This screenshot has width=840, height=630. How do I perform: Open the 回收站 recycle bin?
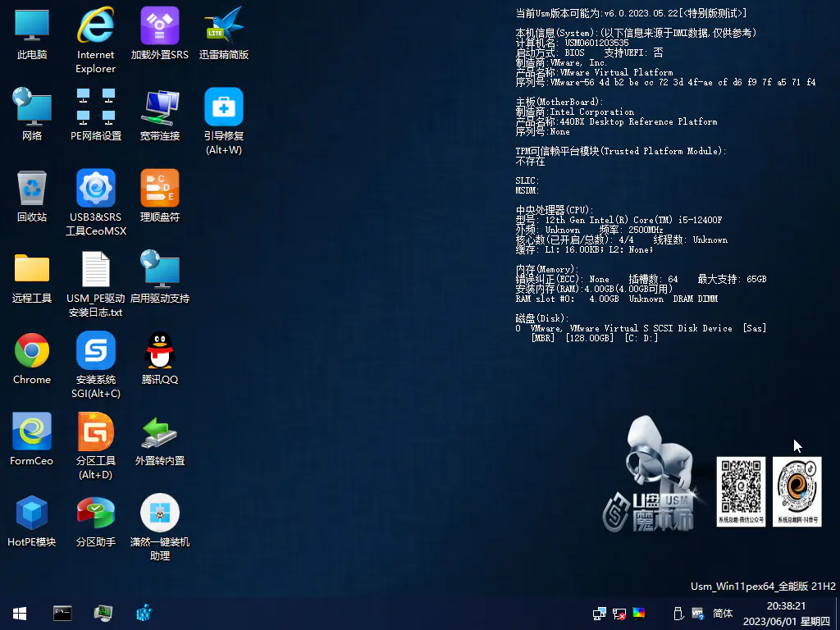(32, 189)
